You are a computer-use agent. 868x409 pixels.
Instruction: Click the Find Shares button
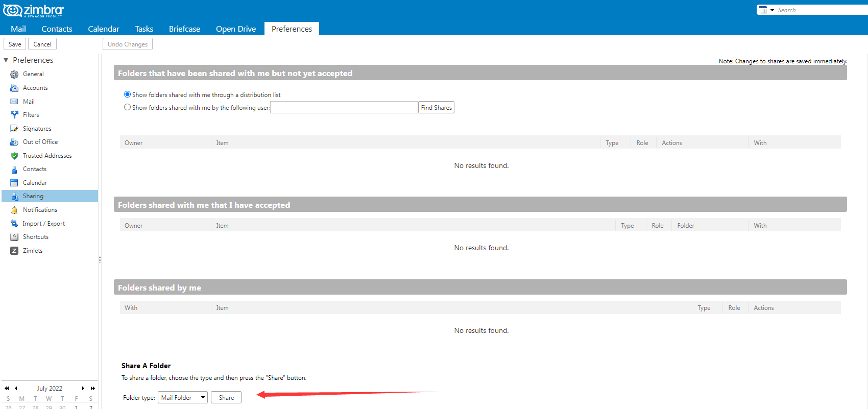coord(436,107)
